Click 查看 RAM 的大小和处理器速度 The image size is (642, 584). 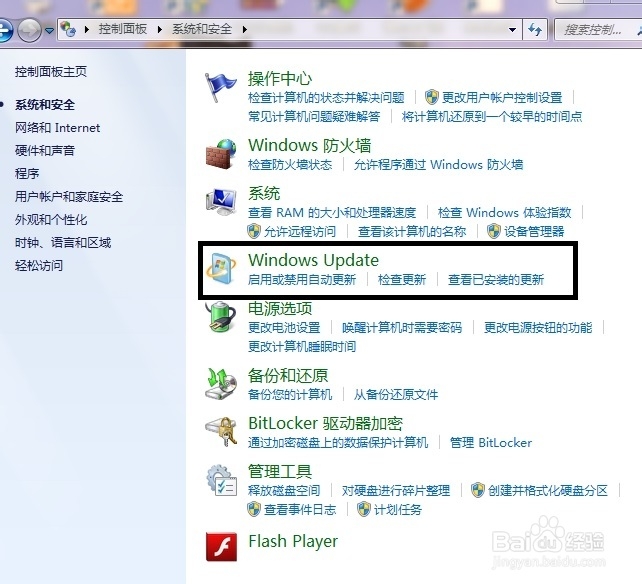332,213
